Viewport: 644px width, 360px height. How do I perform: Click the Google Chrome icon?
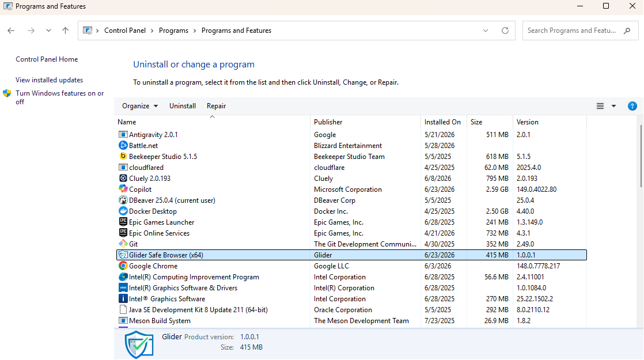(x=123, y=266)
